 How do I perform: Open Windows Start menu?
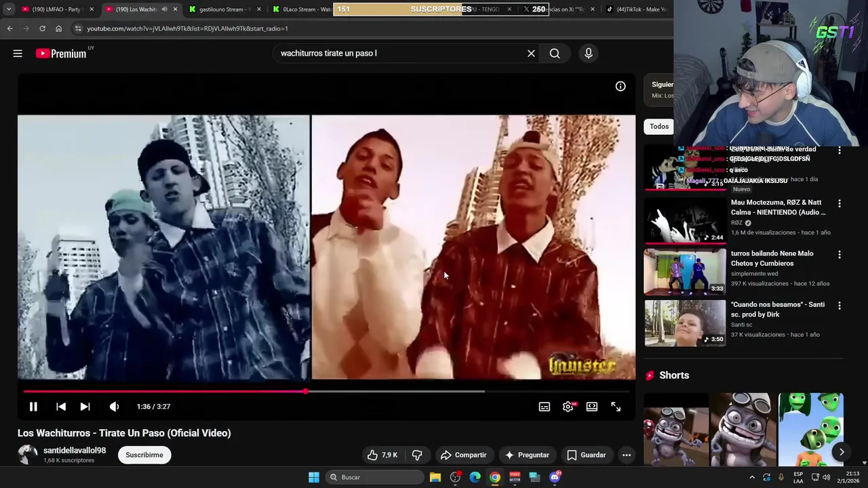(x=314, y=477)
